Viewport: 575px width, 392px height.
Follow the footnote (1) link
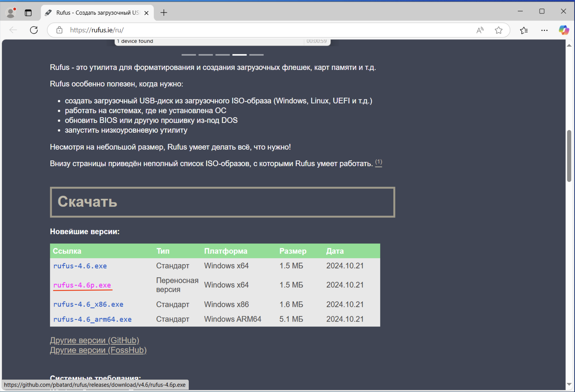point(379,162)
